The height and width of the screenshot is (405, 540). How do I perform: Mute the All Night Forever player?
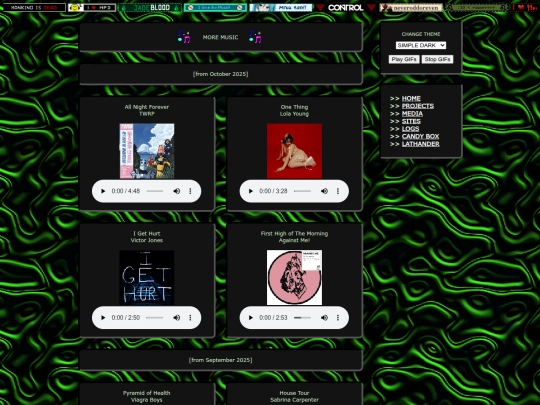tap(177, 191)
